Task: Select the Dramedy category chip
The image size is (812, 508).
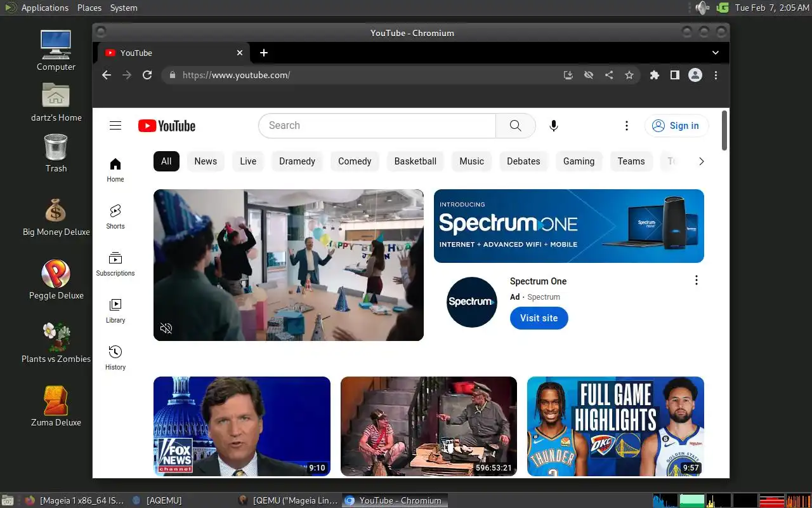Action: pos(297,161)
